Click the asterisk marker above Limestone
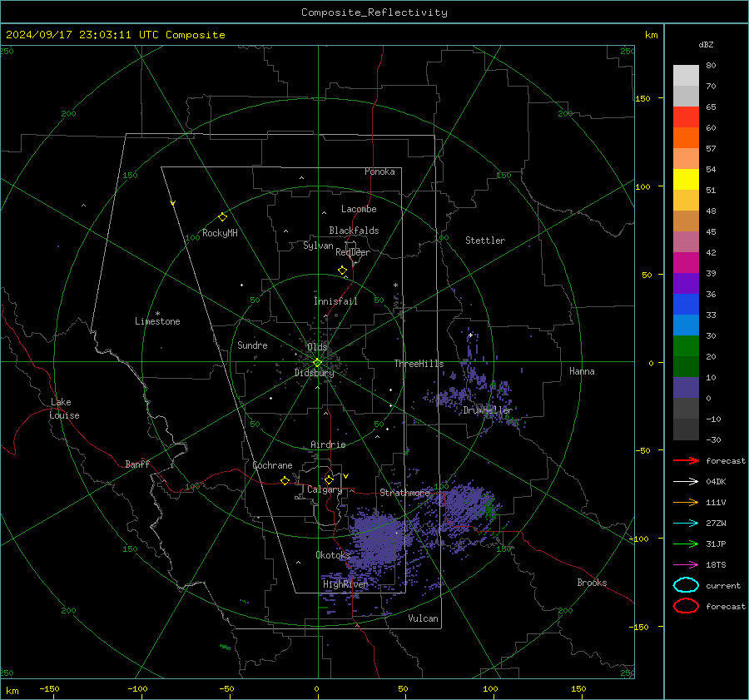 tap(157, 314)
